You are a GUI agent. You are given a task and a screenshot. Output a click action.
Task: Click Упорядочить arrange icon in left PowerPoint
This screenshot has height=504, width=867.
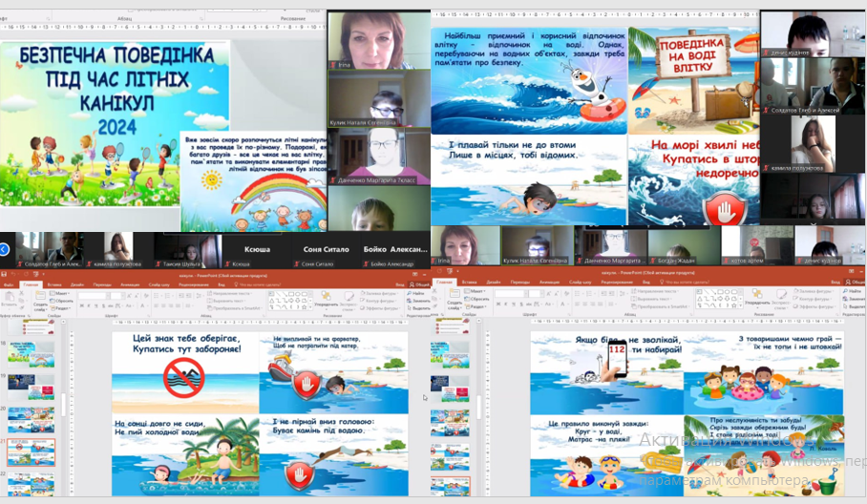point(326,296)
